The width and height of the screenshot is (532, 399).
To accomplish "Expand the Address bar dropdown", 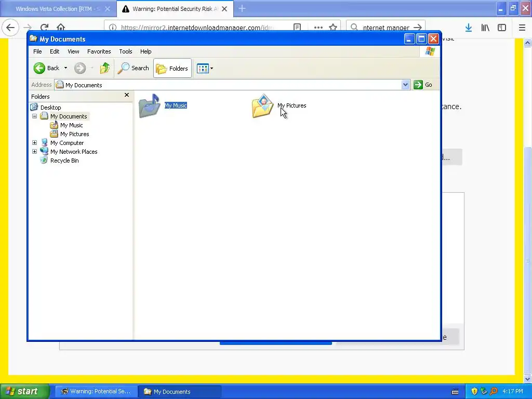I will point(405,85).
